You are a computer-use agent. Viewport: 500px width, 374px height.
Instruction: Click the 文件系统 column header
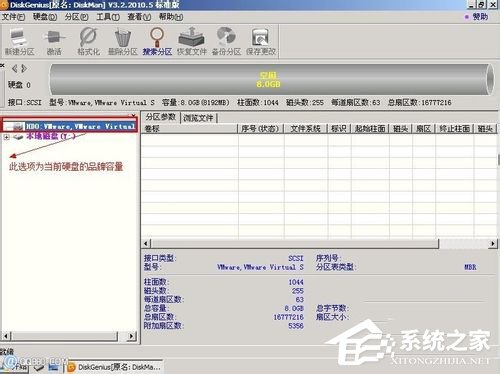[305, 129]
